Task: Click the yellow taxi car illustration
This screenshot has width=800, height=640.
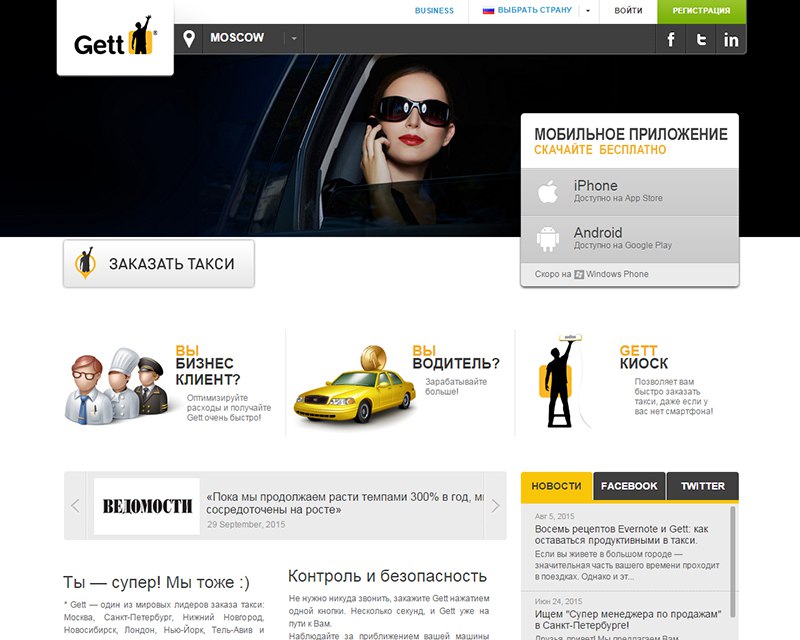Action: (x=355, y=385)
